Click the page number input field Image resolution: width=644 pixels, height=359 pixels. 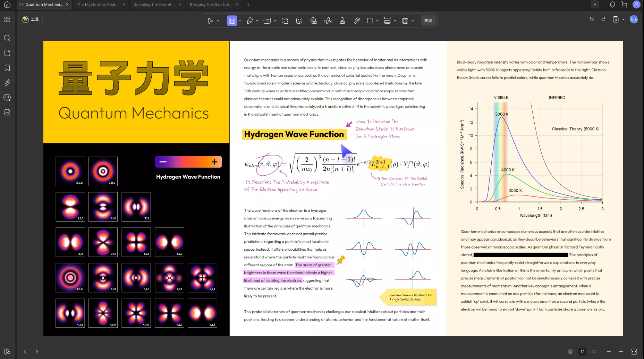click(x=583, y=352)
